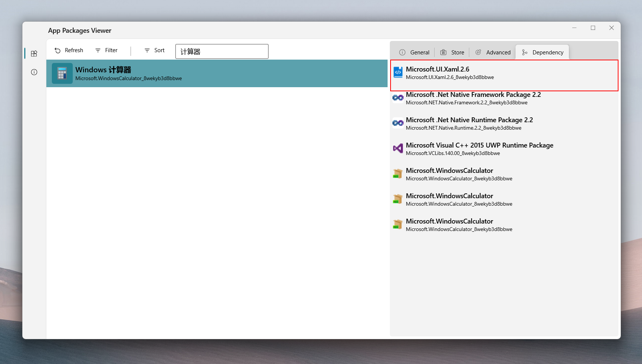Switch to the General tab

pyautogui.click(x=414, y=52)
